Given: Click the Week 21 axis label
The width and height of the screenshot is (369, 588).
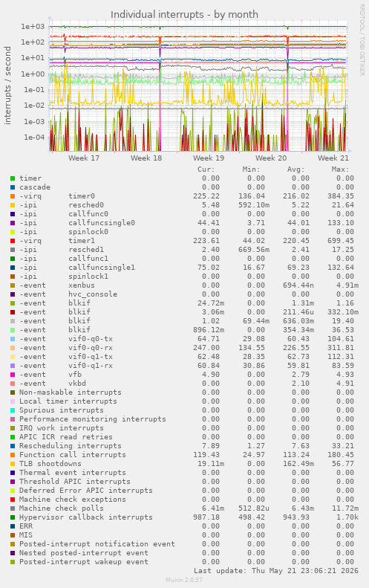Looking at the screenshot, I should coord(333,158).
